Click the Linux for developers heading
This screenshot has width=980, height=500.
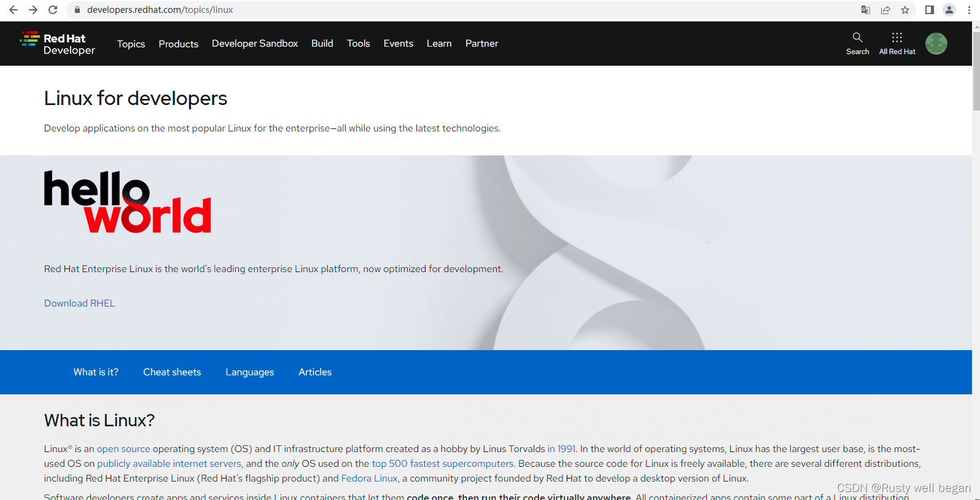coord(136,98)
